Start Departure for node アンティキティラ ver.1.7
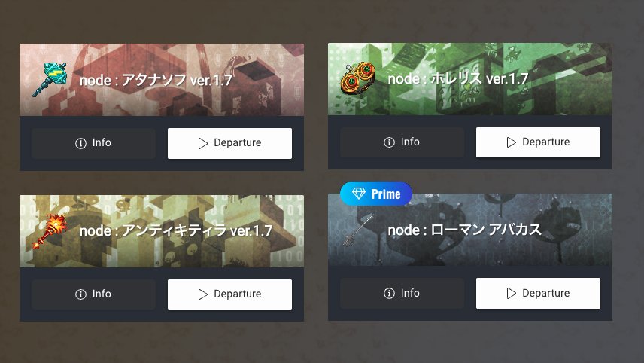The height and width of the screenshot is (363, 644). 229,294
